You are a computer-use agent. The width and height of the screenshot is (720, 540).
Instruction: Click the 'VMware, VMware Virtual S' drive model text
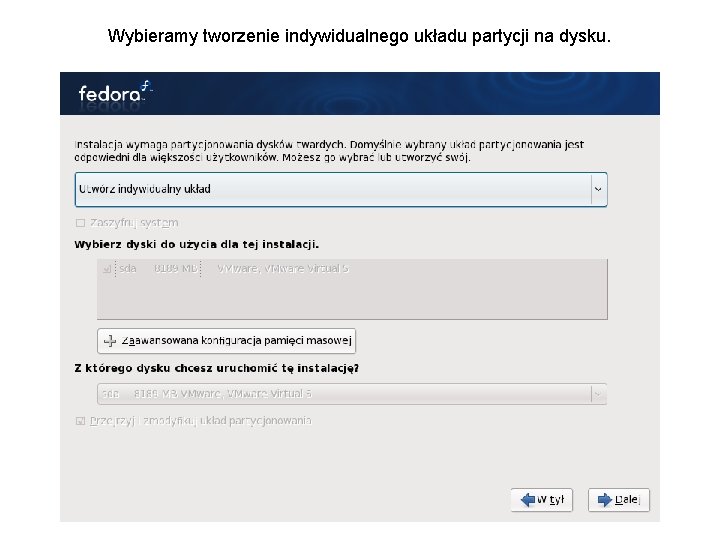click(283, 269)
